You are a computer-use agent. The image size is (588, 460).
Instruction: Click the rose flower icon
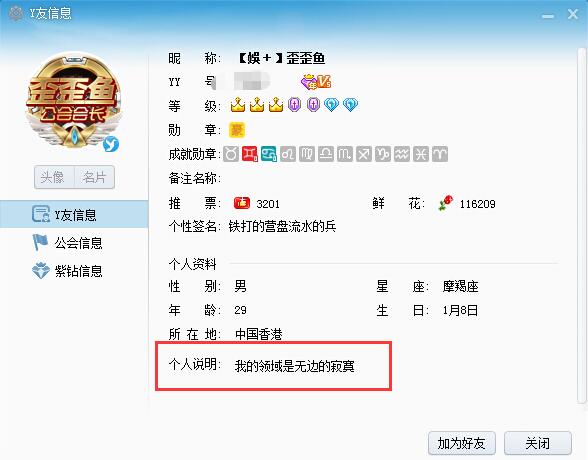[445, 203]
